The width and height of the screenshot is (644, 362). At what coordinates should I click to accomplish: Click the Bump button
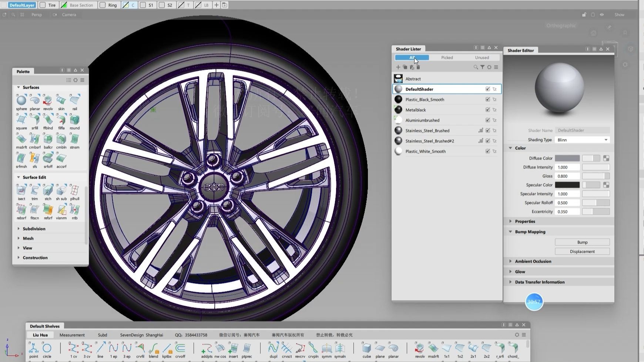tap(582, 242)
